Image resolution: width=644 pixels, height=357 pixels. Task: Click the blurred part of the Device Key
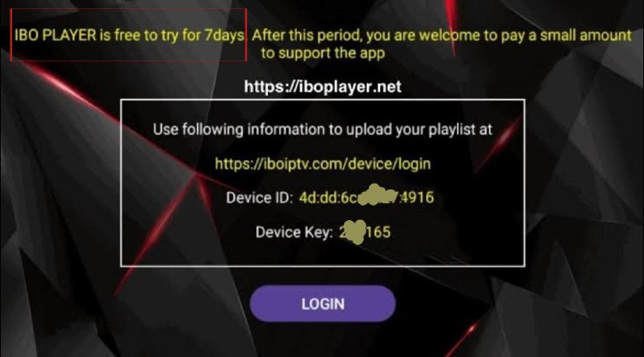(x=353, y=230)
